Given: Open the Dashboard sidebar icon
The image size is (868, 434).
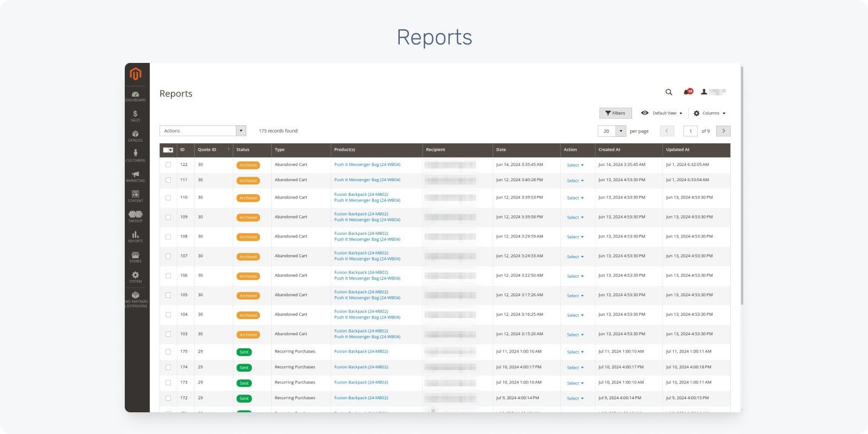Looking at the screenshot, I should tap(135, 96).
